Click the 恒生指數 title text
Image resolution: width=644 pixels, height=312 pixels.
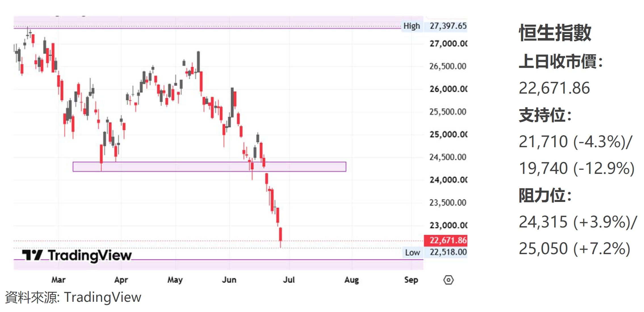(555, 33)
